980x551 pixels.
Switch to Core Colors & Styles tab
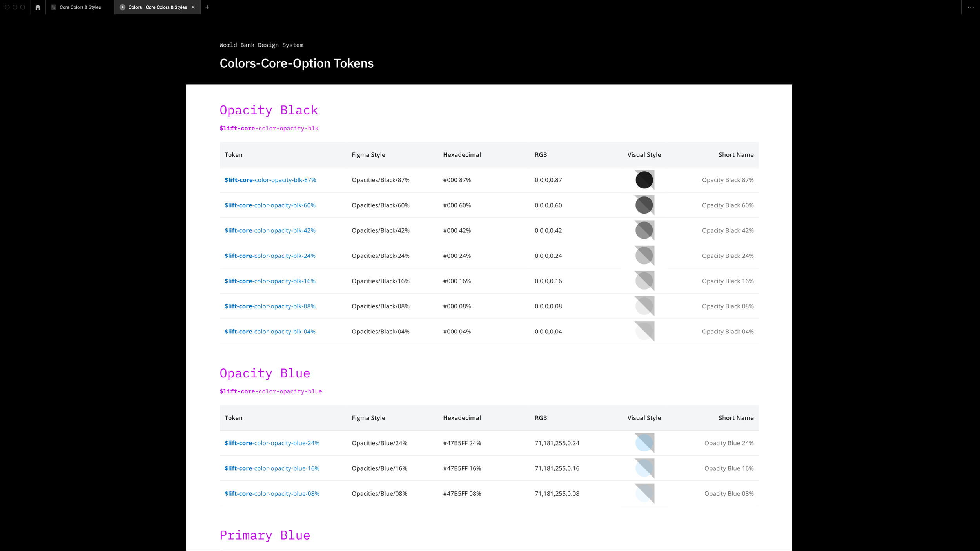coord(80,7)
